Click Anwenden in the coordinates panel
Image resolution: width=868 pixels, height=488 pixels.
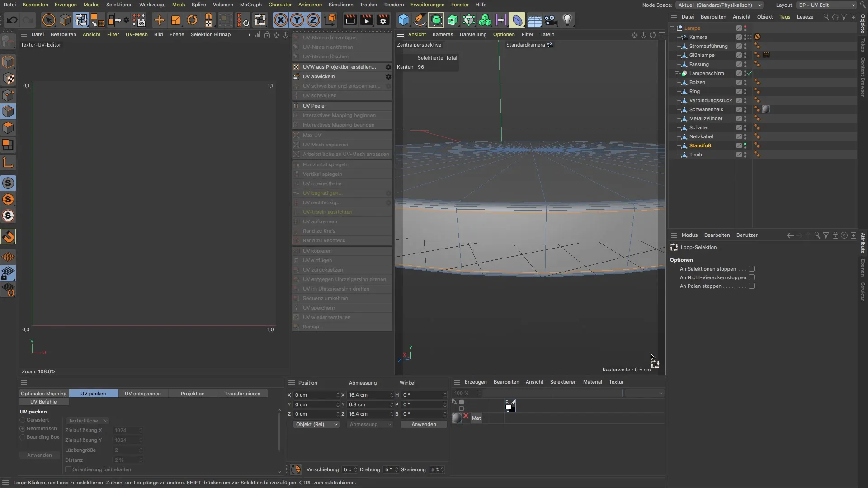424,424
